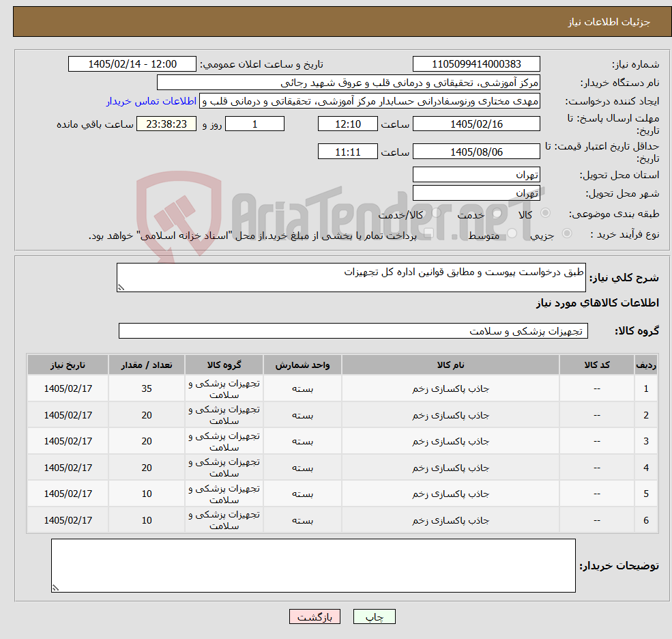Click the validity time 11:11 field

pyautogui.click(x=347, y=152)
